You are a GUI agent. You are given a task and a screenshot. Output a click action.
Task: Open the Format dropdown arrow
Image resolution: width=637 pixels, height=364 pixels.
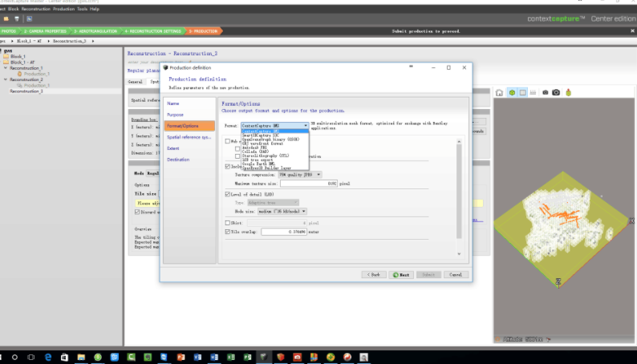[x=306, y=126]
